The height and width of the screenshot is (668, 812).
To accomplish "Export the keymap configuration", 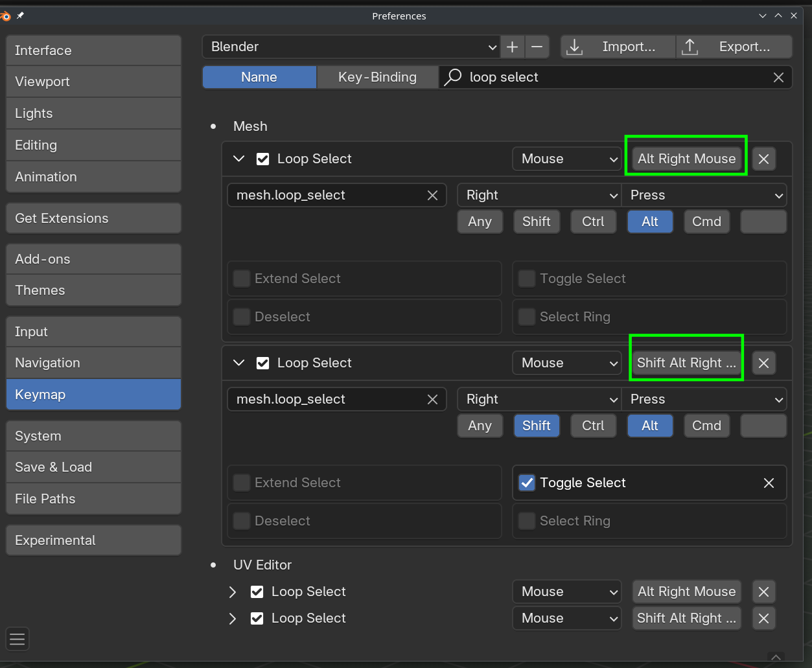I will click(x=734, y=47).
